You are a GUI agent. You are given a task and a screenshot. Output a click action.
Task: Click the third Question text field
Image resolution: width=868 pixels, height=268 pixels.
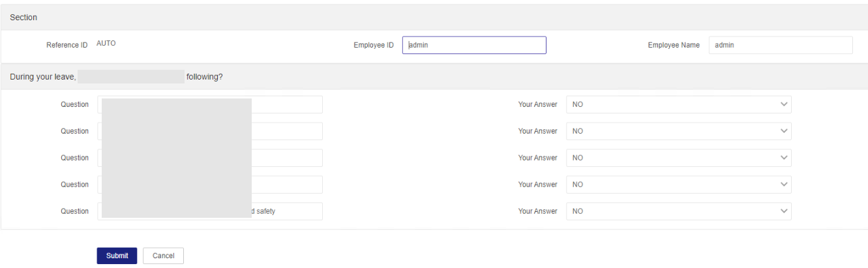287,158
